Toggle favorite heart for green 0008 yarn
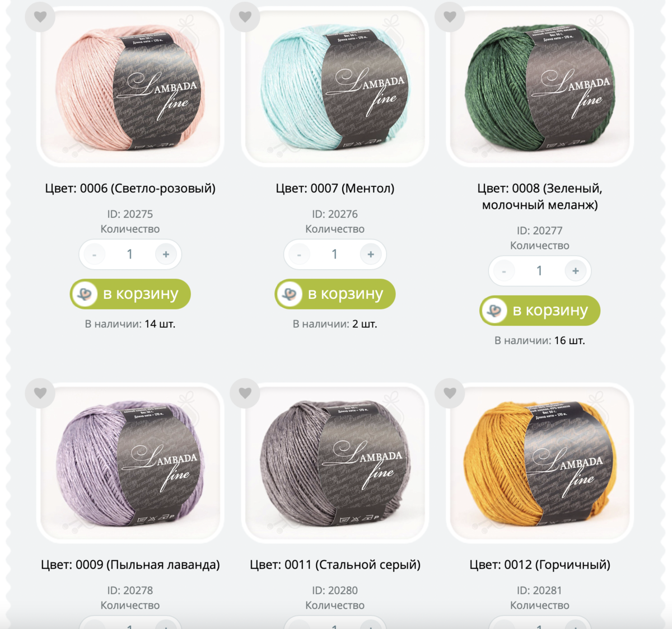Viewport: 672px width, 629px height. click(450, 17)
